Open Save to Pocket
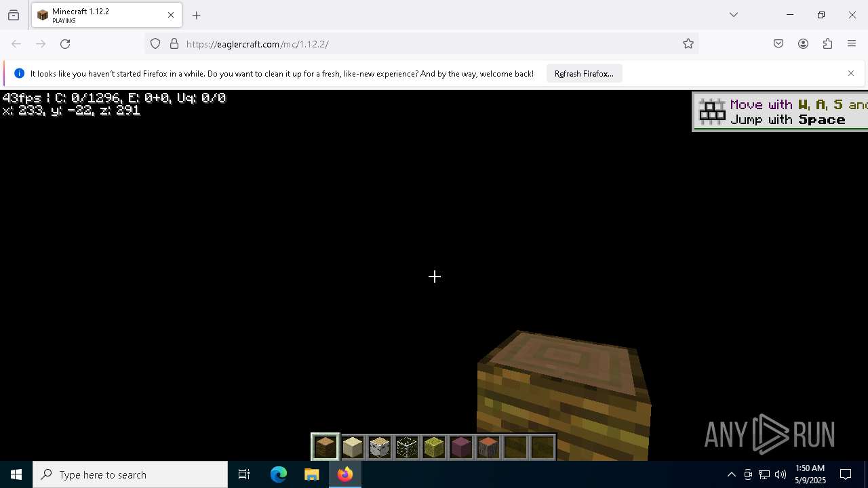The image size is (868, 488). pos(778,44)
